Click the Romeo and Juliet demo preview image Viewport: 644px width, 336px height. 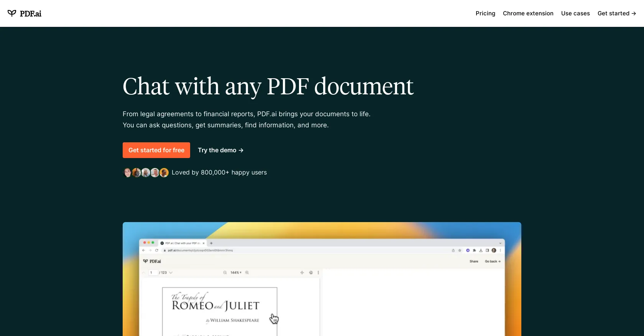[322, 279]
